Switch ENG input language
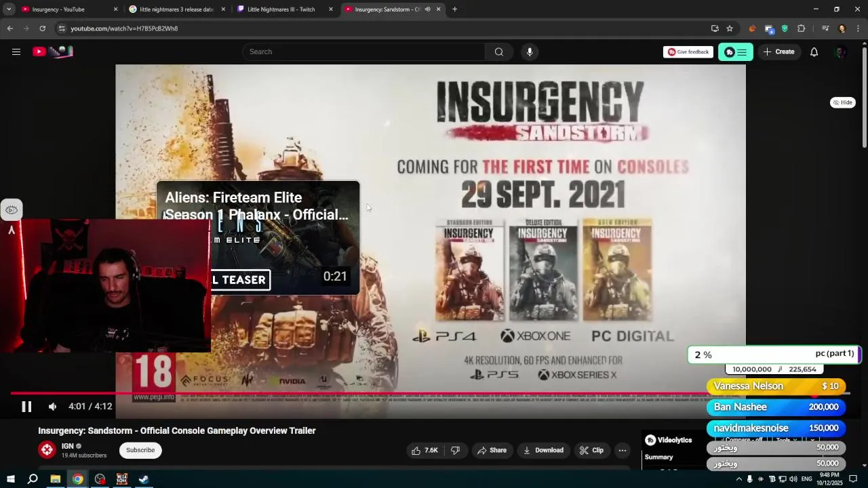 (x=806, y=479)
